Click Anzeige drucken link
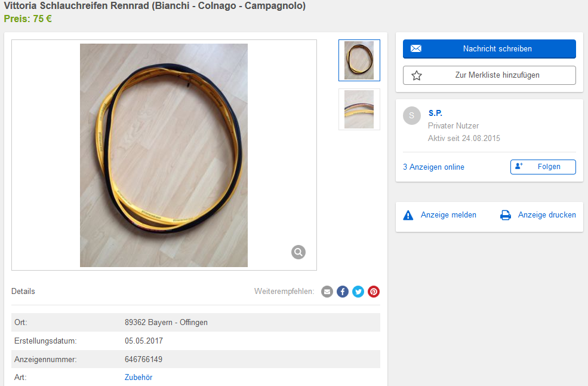588x386 pixels. pos(547,215)
